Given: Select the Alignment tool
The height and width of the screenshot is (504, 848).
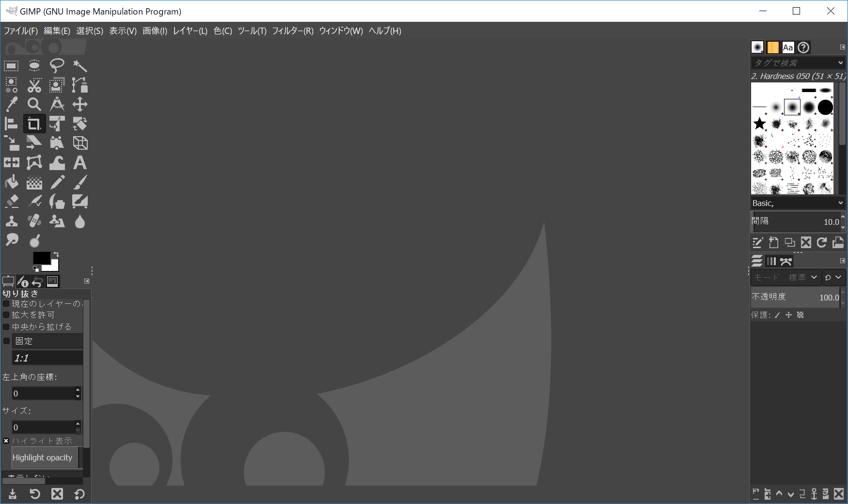Looking at the screenshot, I should click(x=12, y=124).
